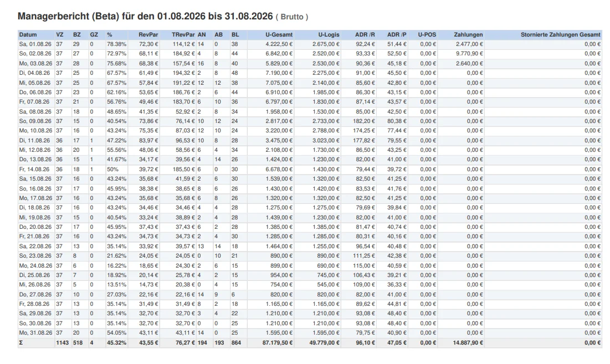Click the TRevPar value 194,32 €
The height and width of the screenshot is (364, 610).
[x=183, y=73]
